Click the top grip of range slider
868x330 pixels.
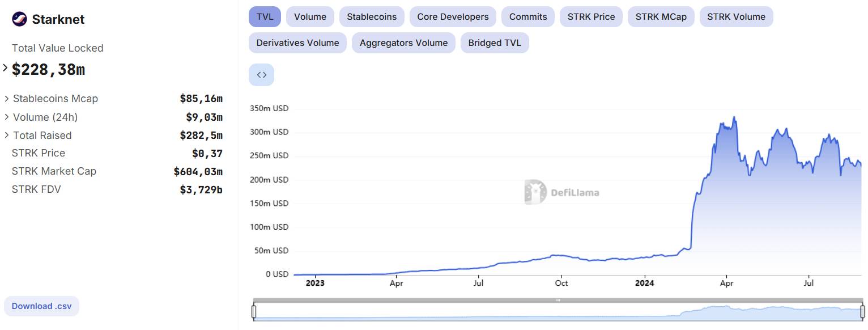(x=558, y=300)
